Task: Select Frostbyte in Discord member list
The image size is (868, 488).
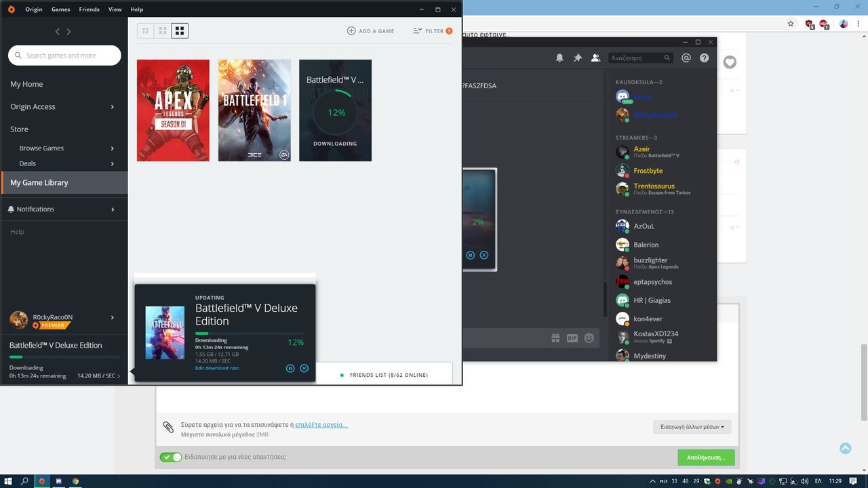Action: [x=661, y=171]
